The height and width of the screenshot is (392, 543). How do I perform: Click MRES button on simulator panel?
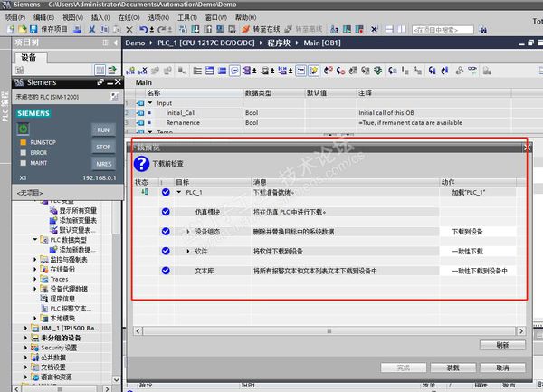point(102,164)
